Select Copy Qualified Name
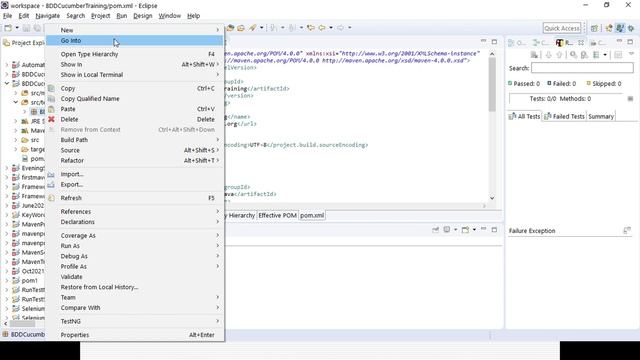The height and width of the screenshot is (360, 640). [x=134, y=98]
